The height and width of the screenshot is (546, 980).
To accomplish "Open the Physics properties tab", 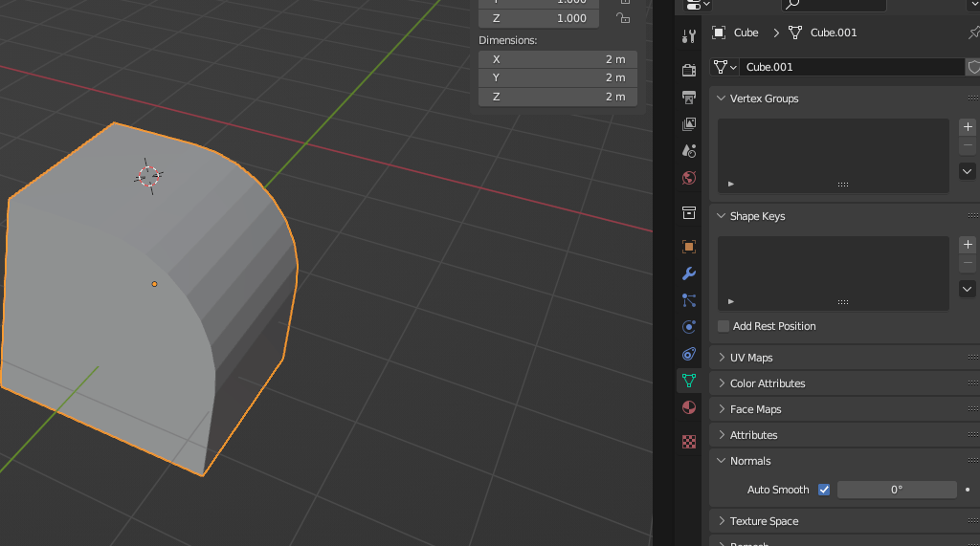I will pos(689,327).
